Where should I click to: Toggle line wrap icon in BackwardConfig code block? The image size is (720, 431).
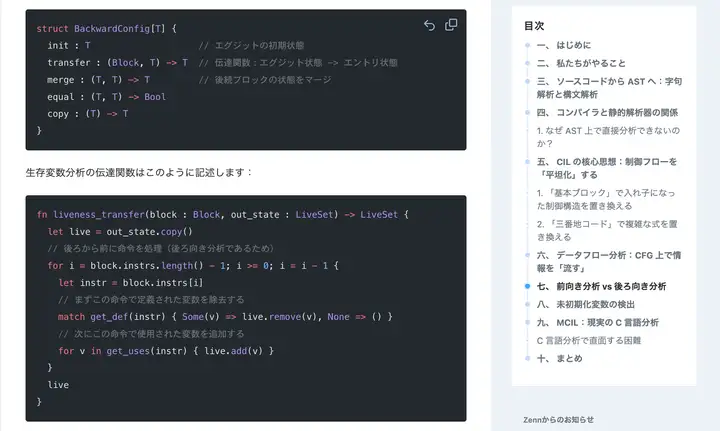pos(429,25)
